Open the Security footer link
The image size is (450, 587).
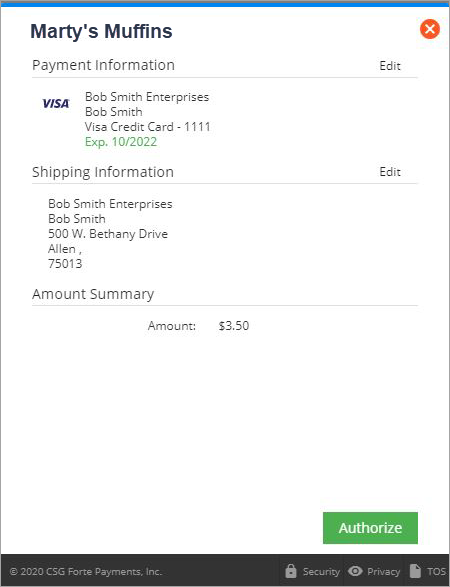tap(321, 572)
